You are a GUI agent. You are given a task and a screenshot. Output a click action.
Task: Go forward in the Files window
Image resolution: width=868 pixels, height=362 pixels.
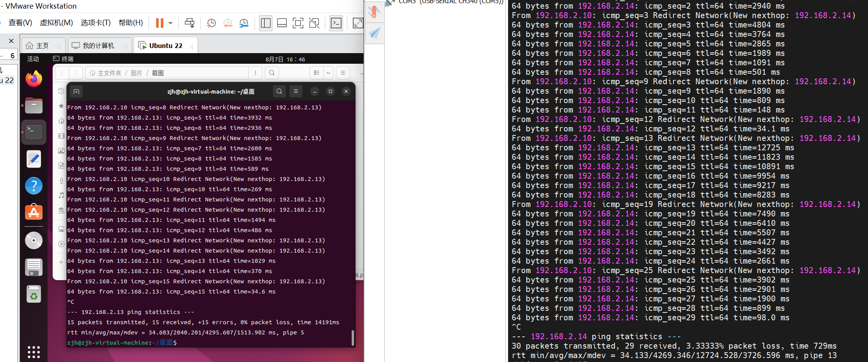point(76,73)
